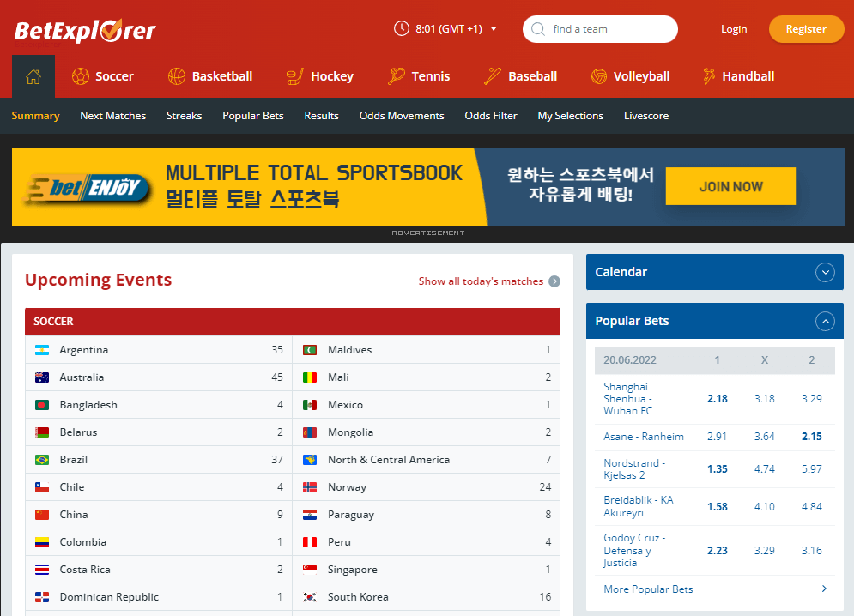Click the South Korea flag icon

tap(310, 597)
